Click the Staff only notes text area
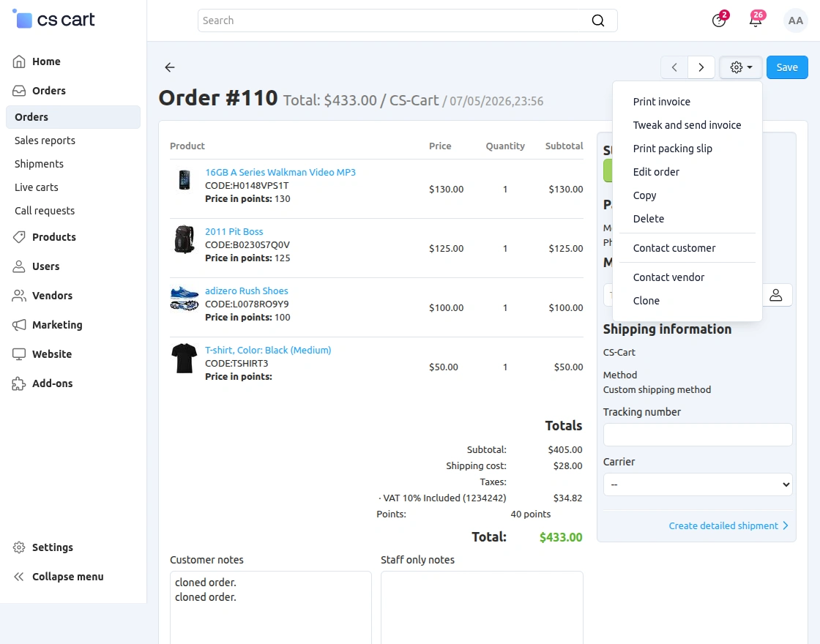 [482, 607]
